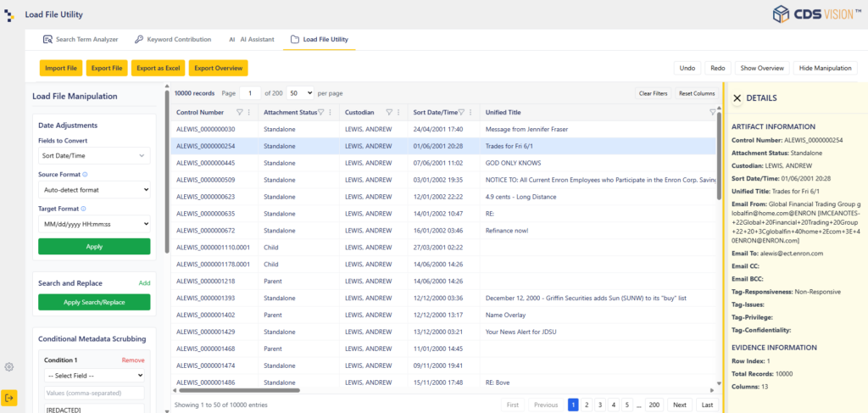868x413 pixels.
Task: Click the Keyword Contribution key icon
Action: coord(138,39)
